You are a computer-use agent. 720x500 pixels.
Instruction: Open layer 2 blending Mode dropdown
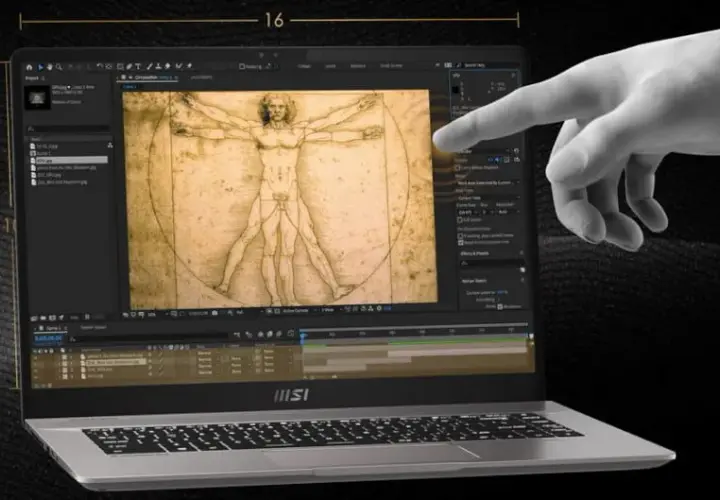(x=207, y=360)
